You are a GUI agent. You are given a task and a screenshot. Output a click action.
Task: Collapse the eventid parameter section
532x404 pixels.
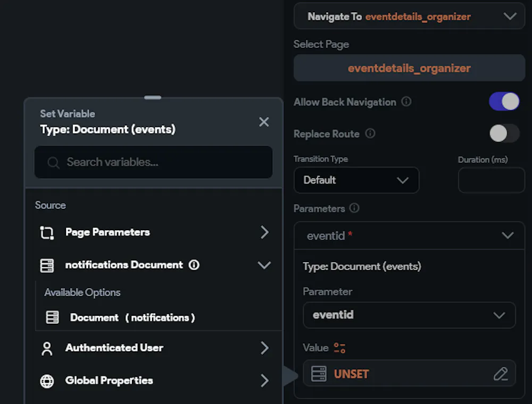[508, 235]
